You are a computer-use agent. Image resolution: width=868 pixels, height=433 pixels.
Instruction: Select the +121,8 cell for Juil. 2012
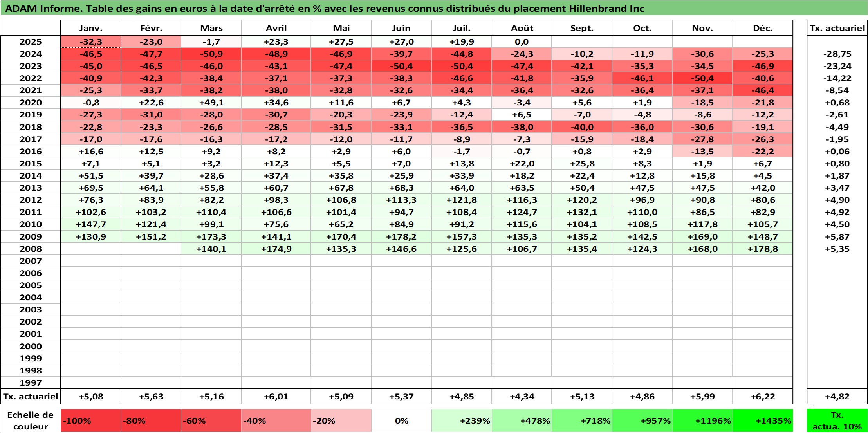[x=462, y=200]
